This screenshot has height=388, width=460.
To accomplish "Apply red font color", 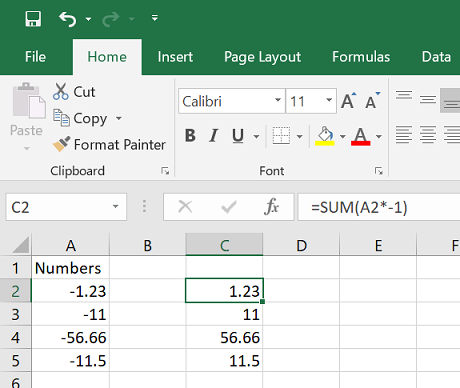I will (361, 136).
